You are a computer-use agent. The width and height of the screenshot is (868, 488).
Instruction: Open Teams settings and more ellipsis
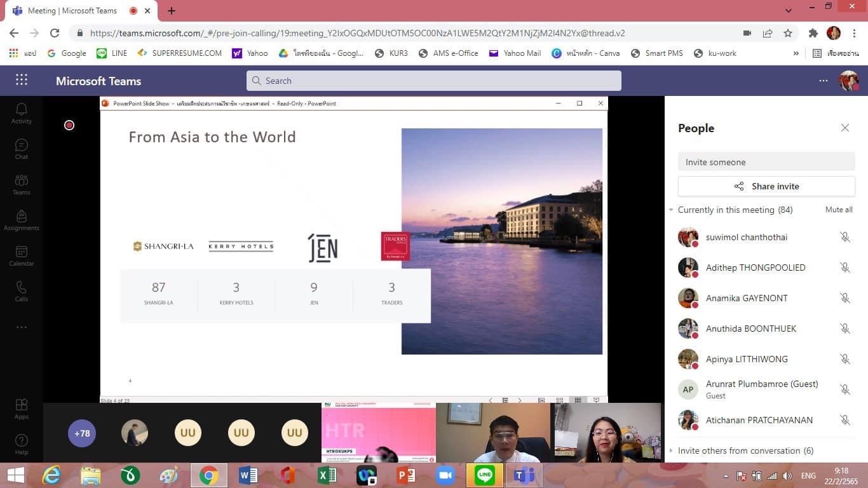tap(824, 81)
